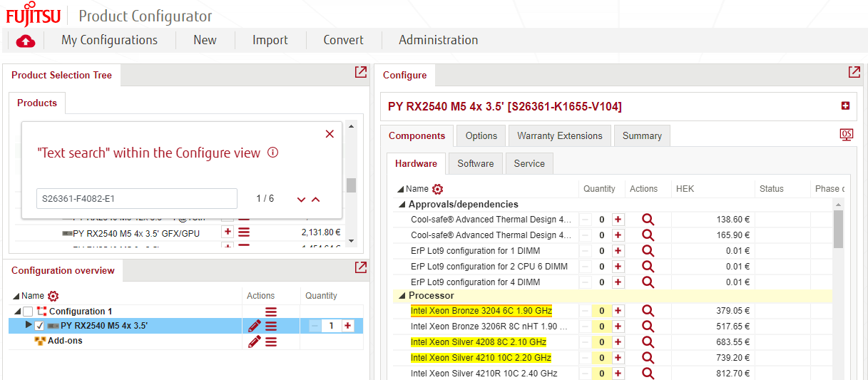This screenshot has height=380, width=868.
Task: Add Intel Xeon Bronze 3204 6C 1.90 GHz
Action: tap(618, 311)
